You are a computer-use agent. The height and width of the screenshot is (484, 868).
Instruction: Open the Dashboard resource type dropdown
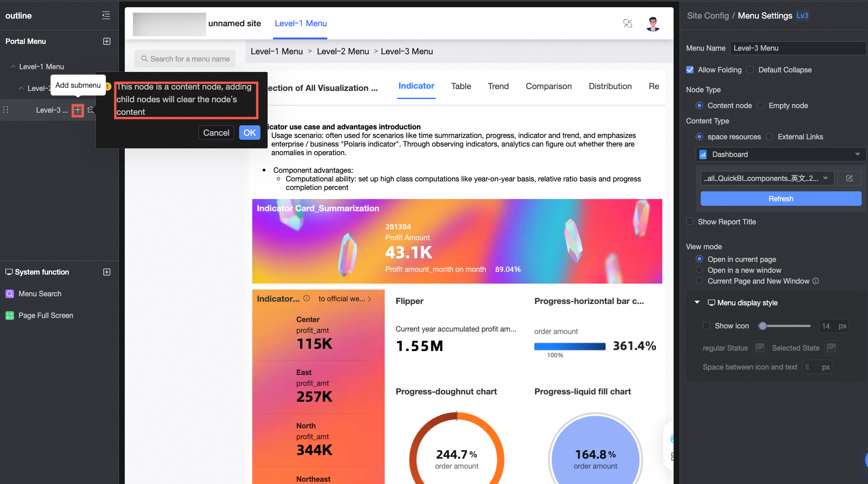pos(781,154)
